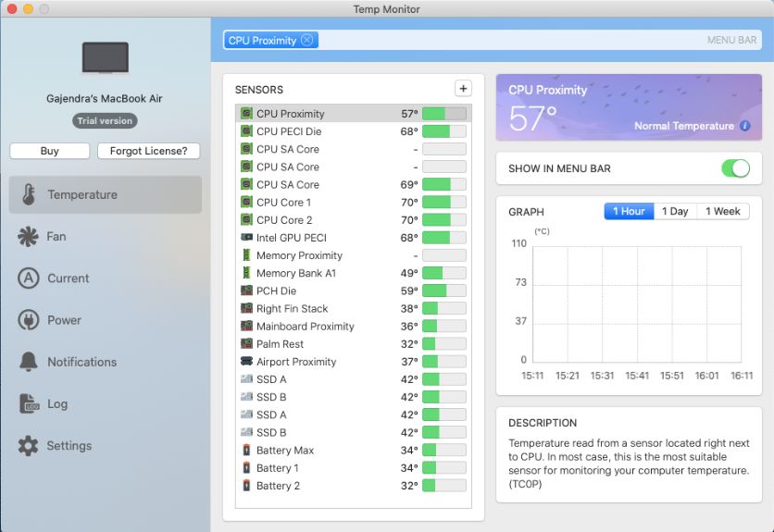The height and width of the screenshot is (532, 774).
Task: Toggle the Show in Menu Bar switch
Action: coord(735,168)
